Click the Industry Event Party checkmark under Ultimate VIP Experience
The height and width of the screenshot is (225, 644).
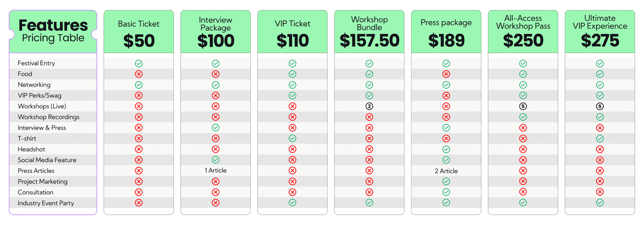[x=600, y=202]
